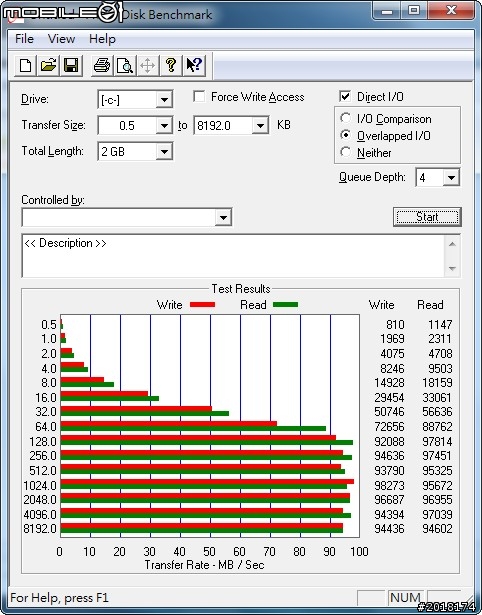Minimize the Disk Benchmark window
The height and width of the screenshot is (615, 482).
(387, 10)
